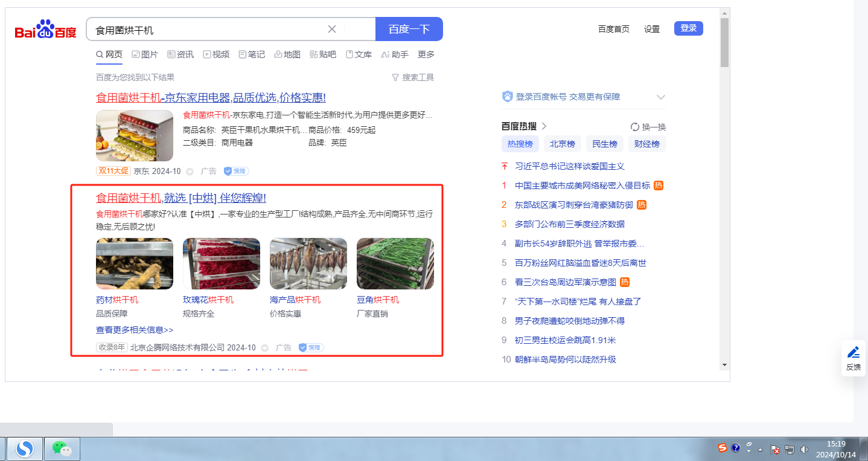The height and width of the screenshot is (461, 868).
Task: Click the page's vertical scrollbar thumb
Action: (x=724, y=42)
